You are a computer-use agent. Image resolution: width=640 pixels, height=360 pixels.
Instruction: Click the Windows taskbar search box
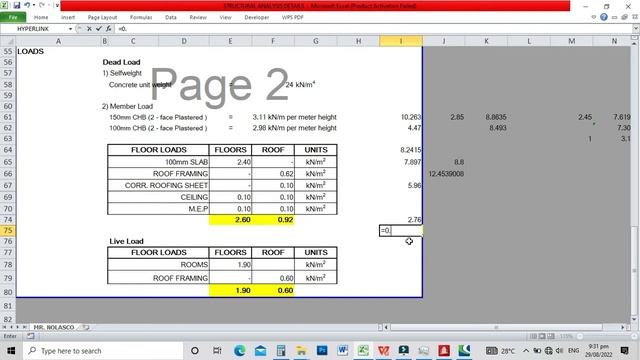(103, 351)
